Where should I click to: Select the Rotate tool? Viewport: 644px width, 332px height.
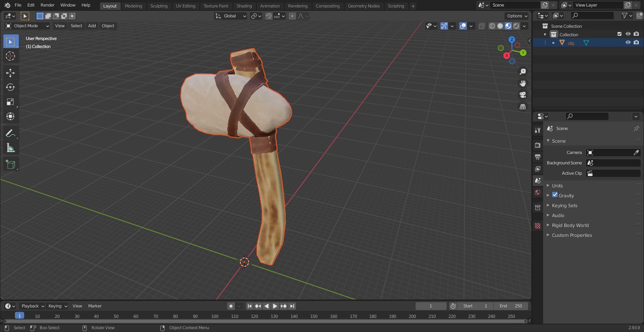click(10, 87)
